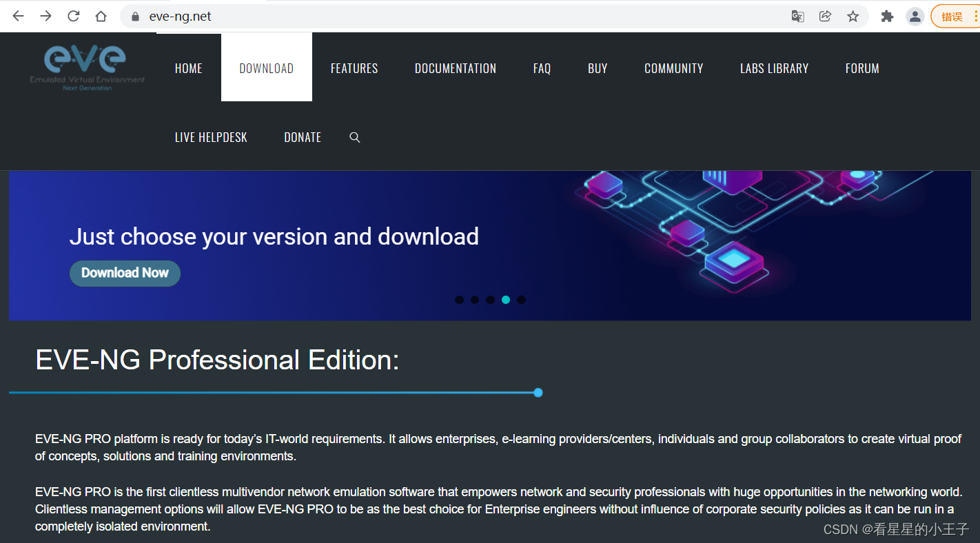Screen dimensions: 980x543
Task: Open the extensions puzzle icon
Action: tap(887, 16)
